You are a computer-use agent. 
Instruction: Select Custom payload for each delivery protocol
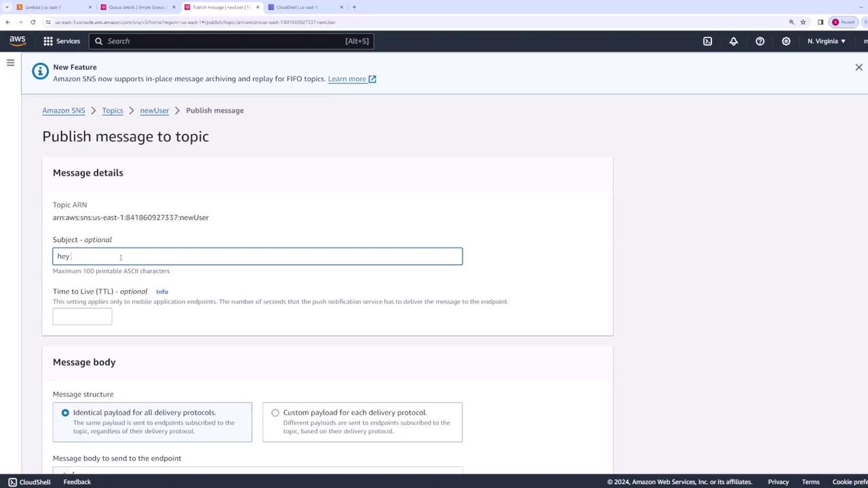click(x=275, y=413)
